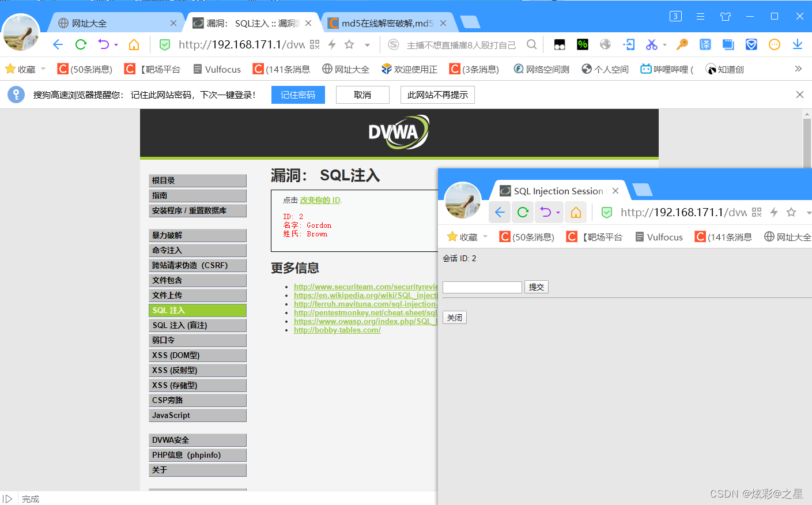Viewport: 812px width, 505px height.
Task: Click Sogou S icon in search box
Action: 394,44
